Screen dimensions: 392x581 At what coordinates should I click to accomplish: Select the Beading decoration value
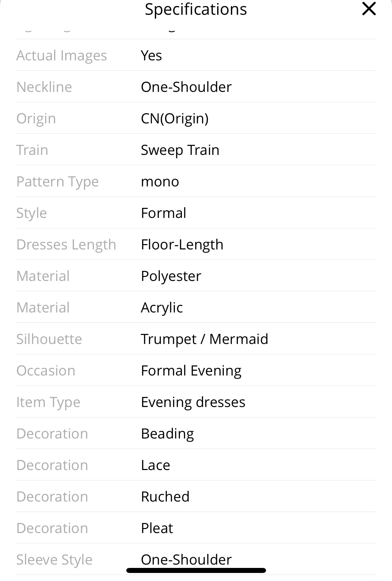(x=167, y=434)
